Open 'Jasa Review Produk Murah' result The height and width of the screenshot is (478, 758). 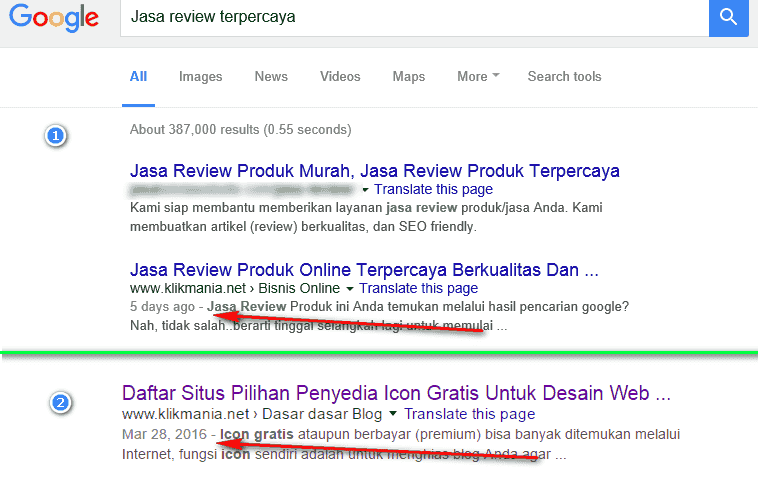375,171
